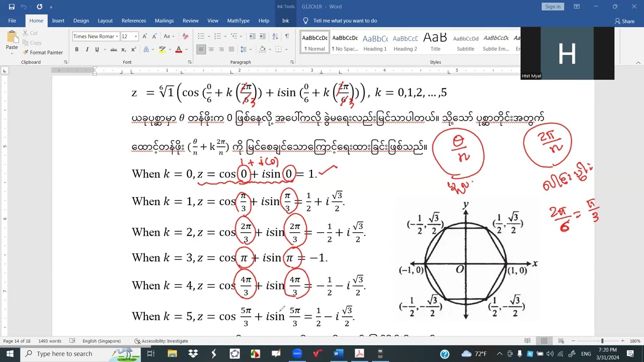Open Dropbox from the Windows taskbar
The width and height of the screenshot is (644, 362).
[193, 354]
